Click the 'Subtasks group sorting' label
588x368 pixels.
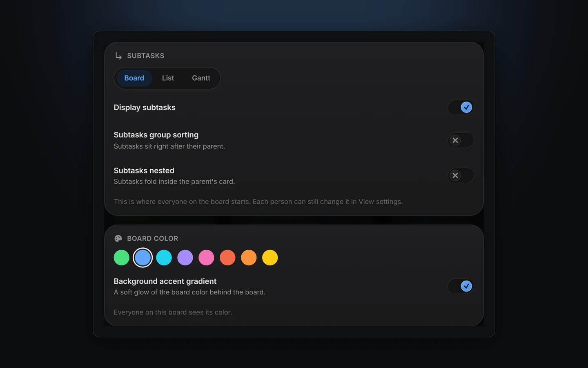156,135
